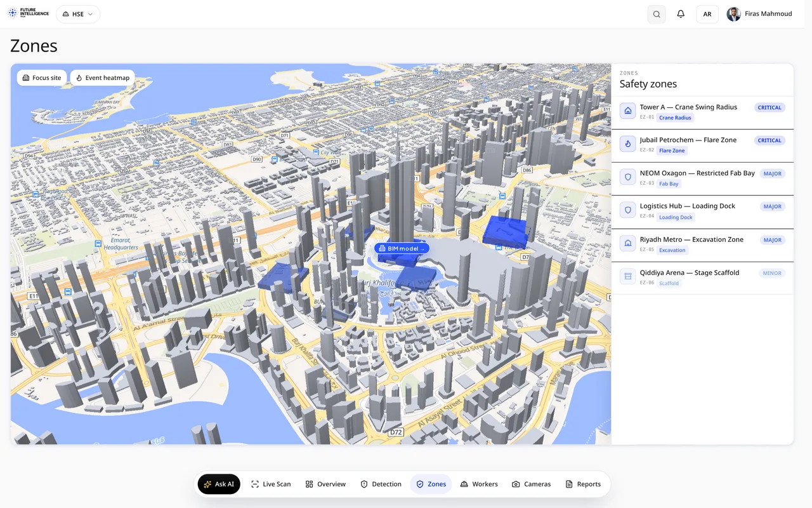Open the Detection tab
Image resolution: width=812 pixels, height=508 pixels.
tap(381, 484)
